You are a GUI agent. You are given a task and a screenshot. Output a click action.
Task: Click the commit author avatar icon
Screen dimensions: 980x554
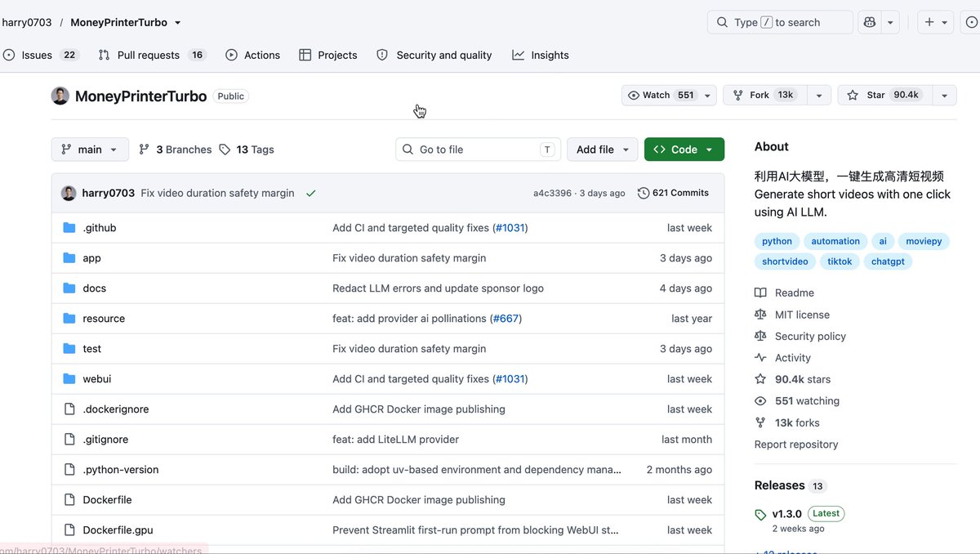69,193
